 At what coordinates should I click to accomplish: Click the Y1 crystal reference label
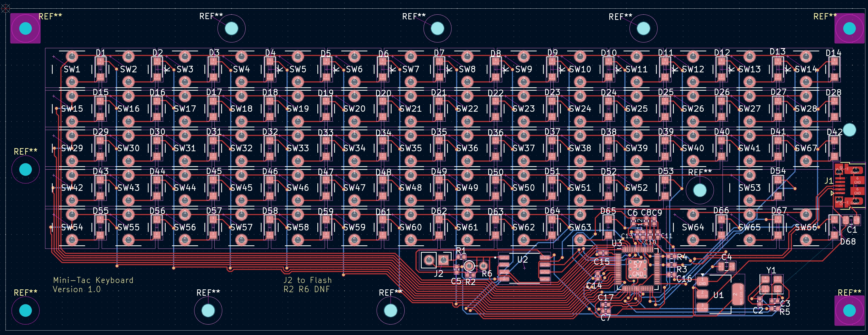[x=771, y=270]
